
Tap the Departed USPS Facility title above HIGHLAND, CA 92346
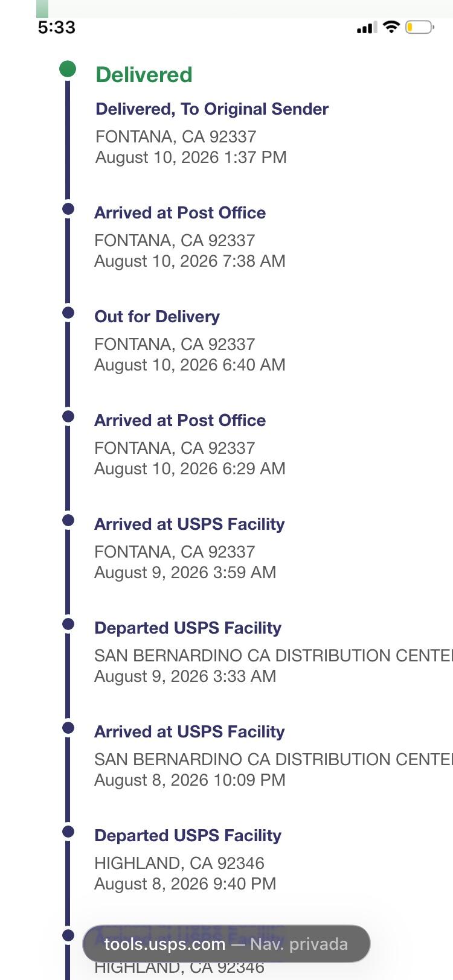click(188, 836)
